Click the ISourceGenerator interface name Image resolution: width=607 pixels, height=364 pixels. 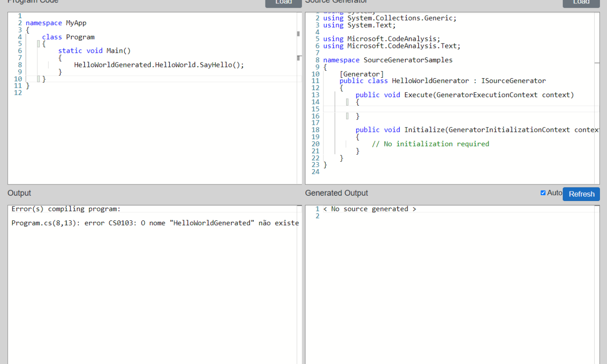[x=513, y=81]
